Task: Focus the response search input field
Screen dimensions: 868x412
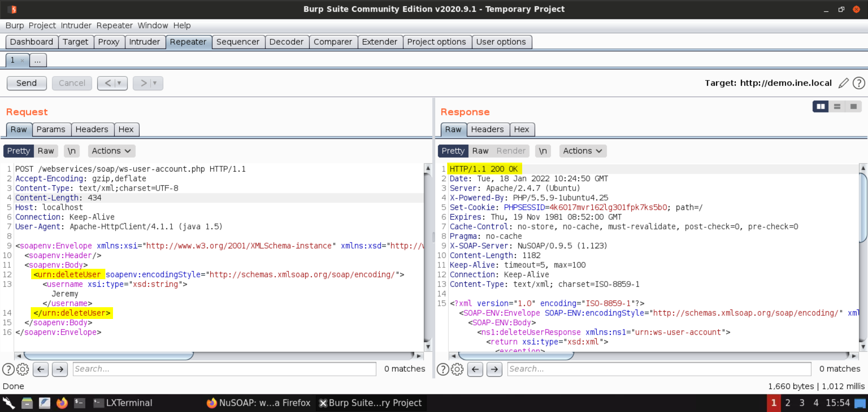Action: 659,369
